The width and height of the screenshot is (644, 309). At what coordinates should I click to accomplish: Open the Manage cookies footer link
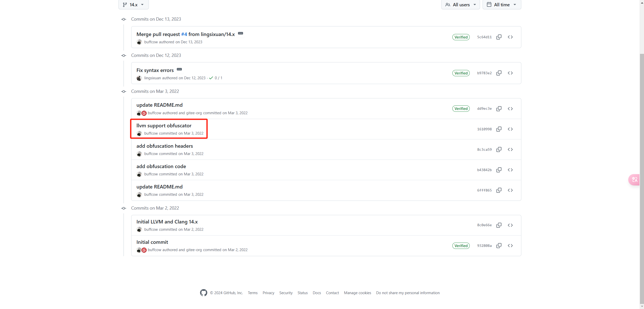357,293
